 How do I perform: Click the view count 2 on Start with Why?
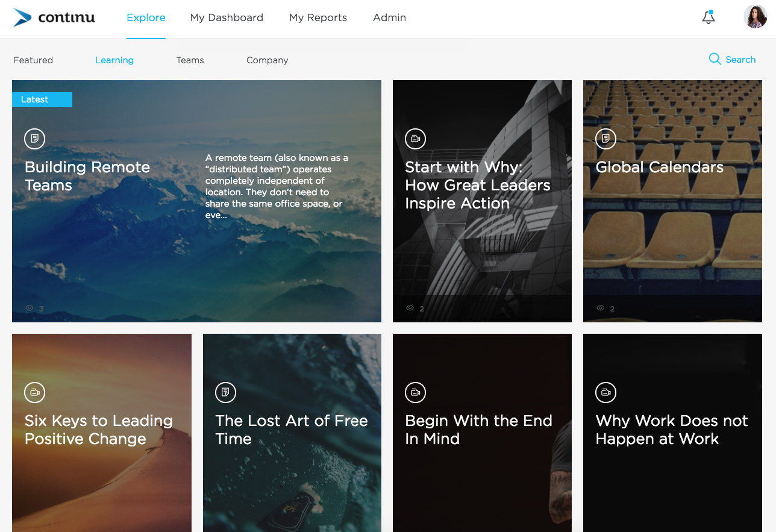pyautogui.click(x=422, y=308)
